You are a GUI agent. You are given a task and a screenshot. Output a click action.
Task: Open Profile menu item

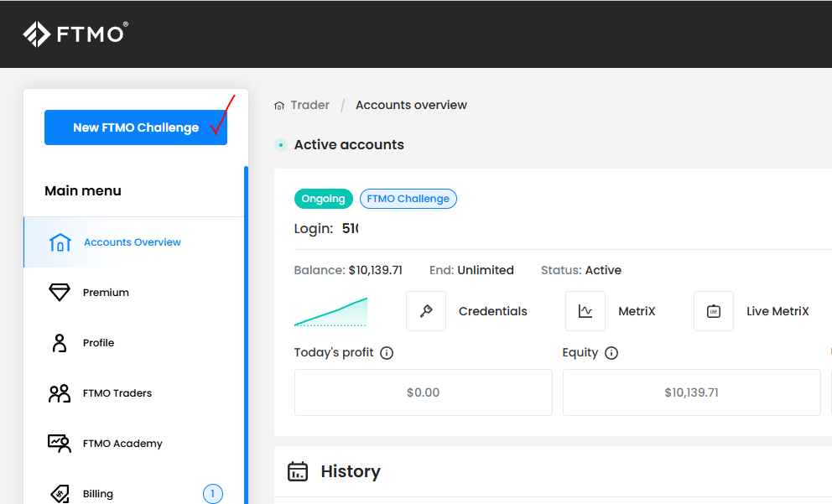[133, 343]
